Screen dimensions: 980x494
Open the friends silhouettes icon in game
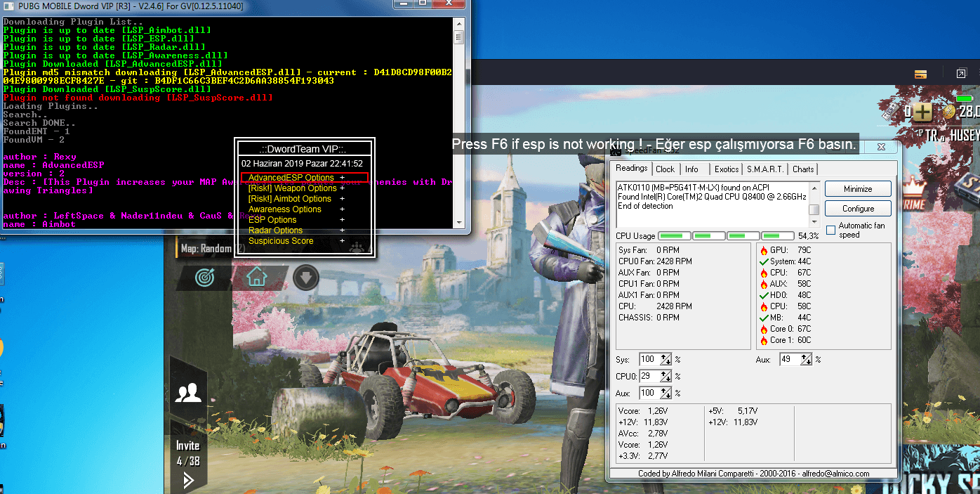pos(188,393)
